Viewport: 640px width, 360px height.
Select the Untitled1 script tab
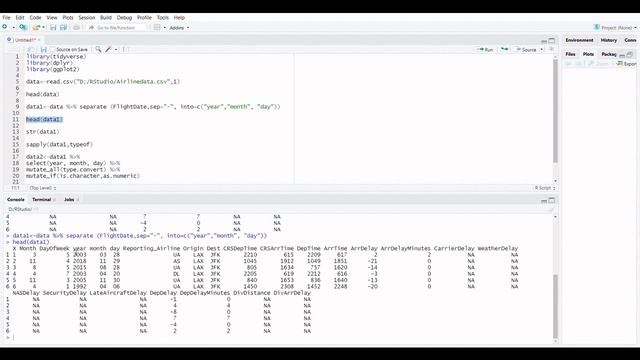[25, 40]
